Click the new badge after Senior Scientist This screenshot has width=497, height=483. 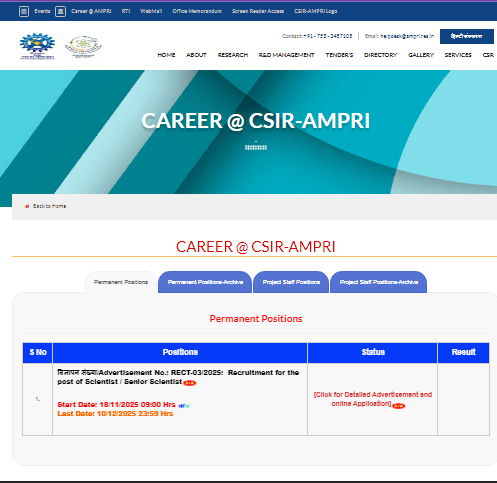[x=190, y=383]
